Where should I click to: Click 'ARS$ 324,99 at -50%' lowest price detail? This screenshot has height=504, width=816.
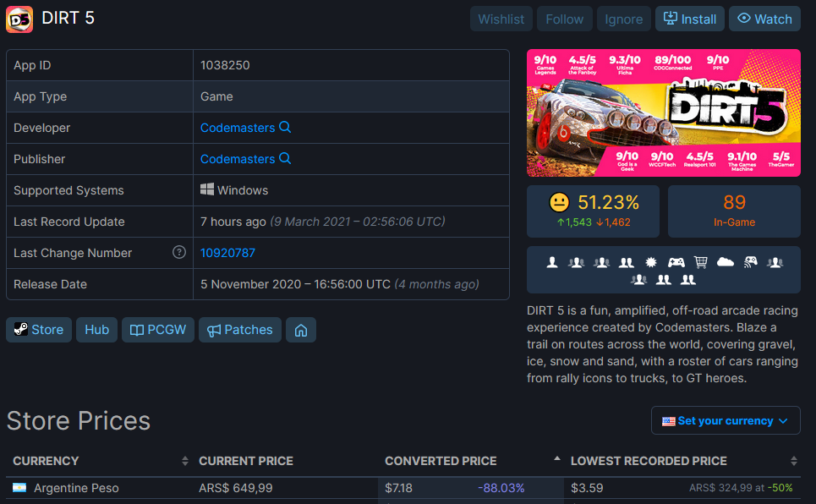click(741, 488)
